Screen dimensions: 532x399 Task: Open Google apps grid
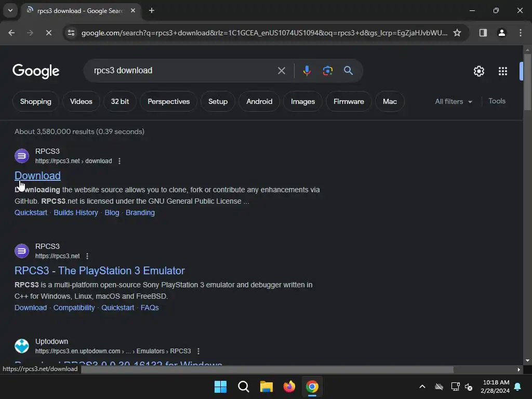pos(503,71)
